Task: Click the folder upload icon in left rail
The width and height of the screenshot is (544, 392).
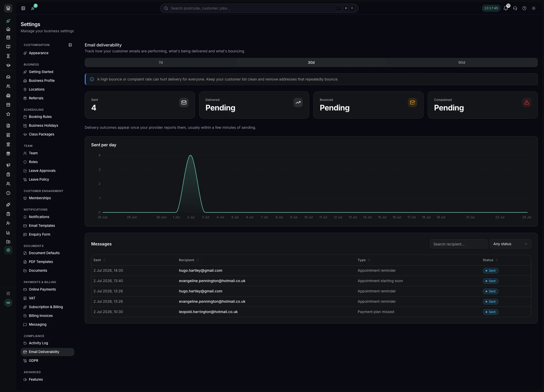Action: click(x=8, y=242)
